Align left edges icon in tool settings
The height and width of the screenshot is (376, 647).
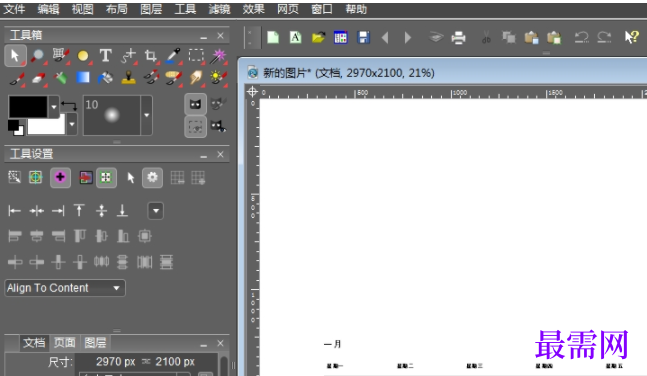(14, 211)
